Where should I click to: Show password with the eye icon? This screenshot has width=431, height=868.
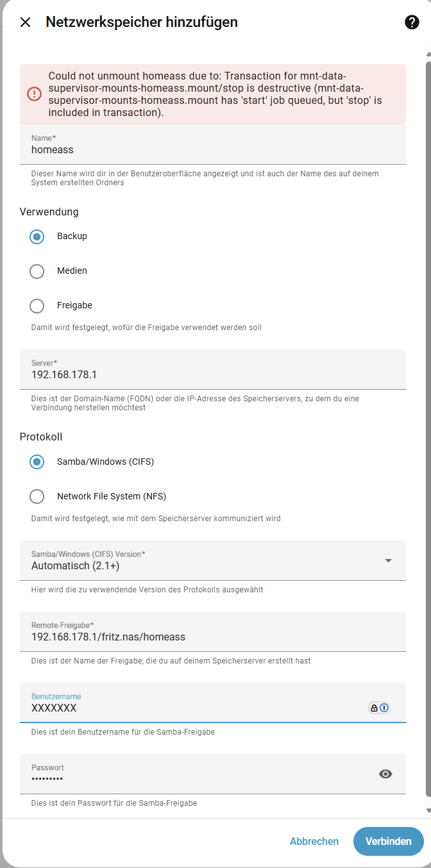point(385,774)
